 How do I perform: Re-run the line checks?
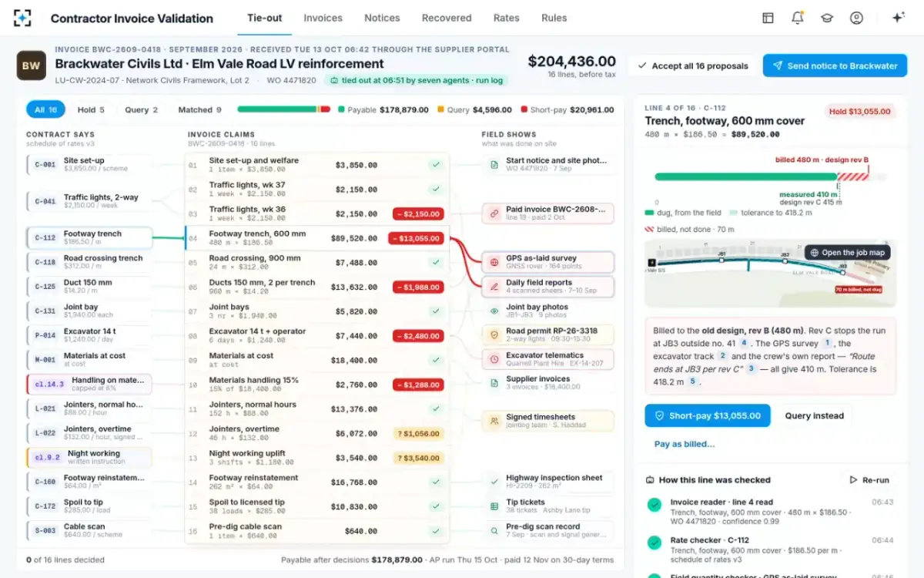coord(869,479)
